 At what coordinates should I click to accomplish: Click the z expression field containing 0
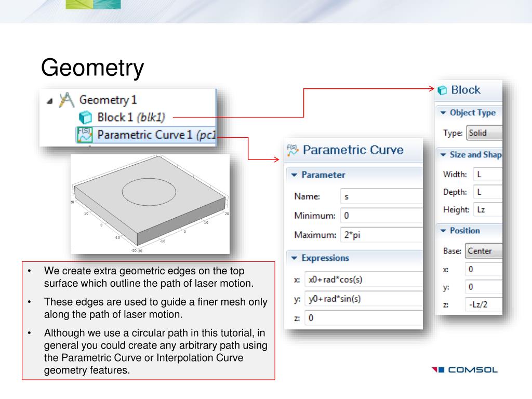point(364,318)
